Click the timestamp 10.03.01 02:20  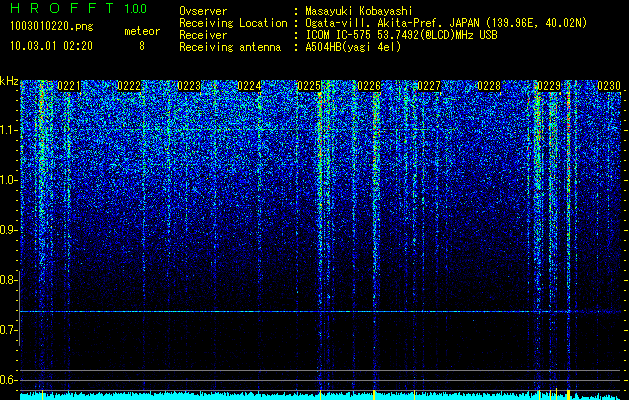pyautogui.click(x=51, y=46)
